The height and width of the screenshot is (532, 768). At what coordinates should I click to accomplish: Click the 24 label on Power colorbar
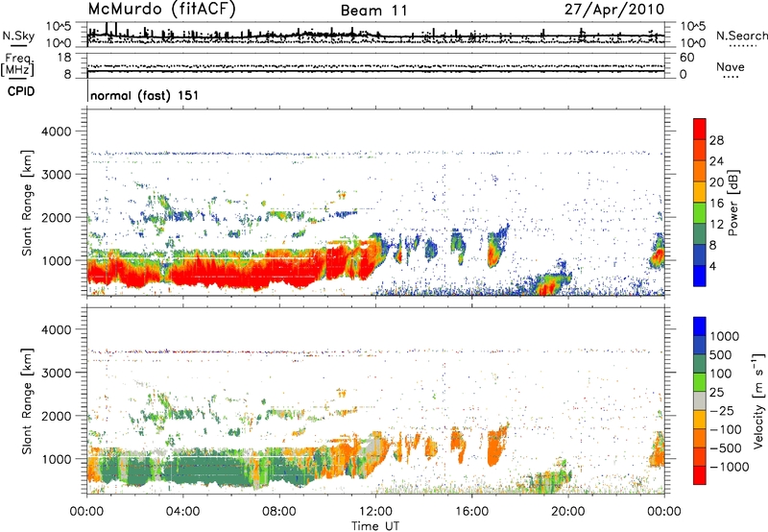pyautogui.click(x=716, y=161)
